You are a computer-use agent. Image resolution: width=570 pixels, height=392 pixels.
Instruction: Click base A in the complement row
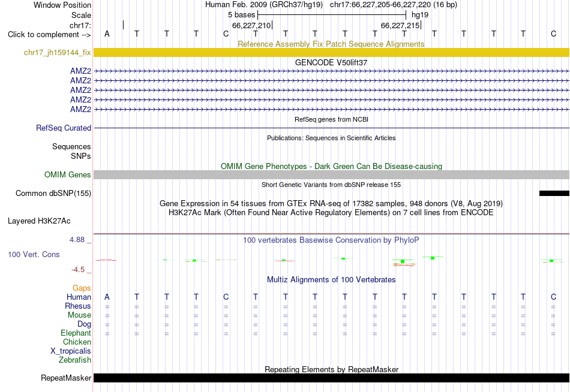(x=107, y=34)
